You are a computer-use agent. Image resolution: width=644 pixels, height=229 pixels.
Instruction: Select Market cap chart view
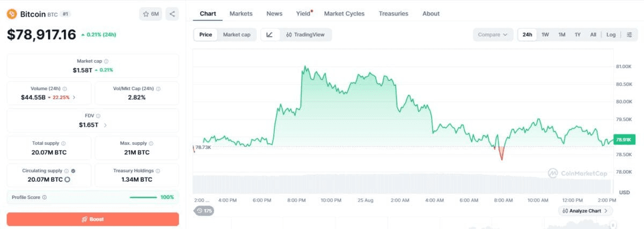237,34
